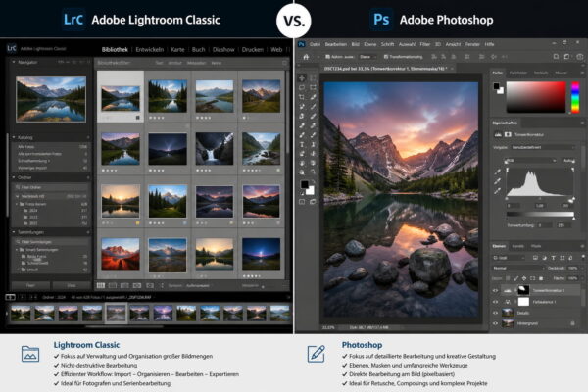Click the LrC logo in Lightroom header

tap(12, 48)
